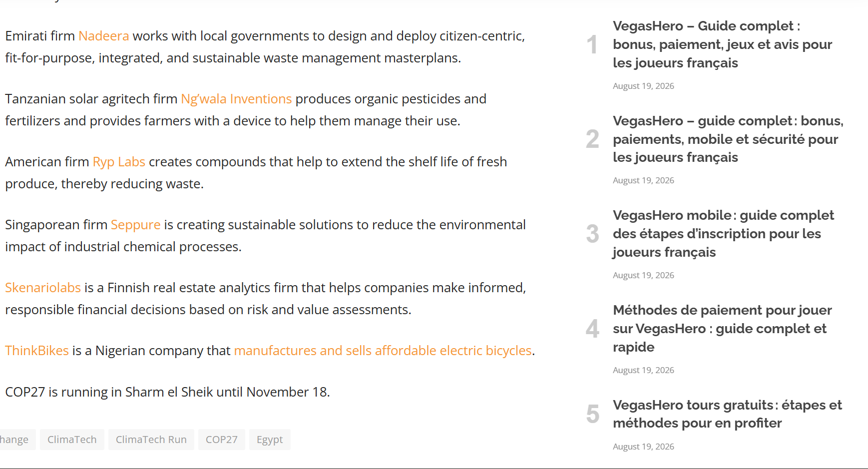Click rank number 4 beside payment article

click(592, 329)
